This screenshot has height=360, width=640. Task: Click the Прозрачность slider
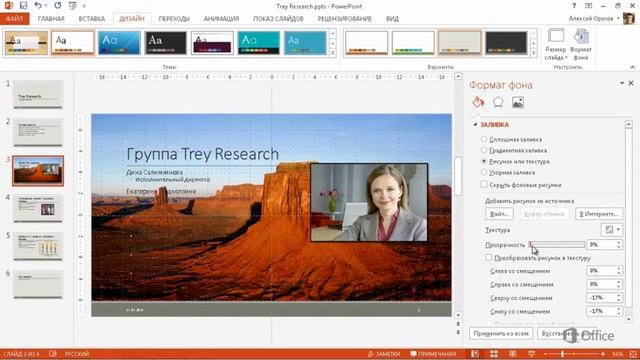557,244
